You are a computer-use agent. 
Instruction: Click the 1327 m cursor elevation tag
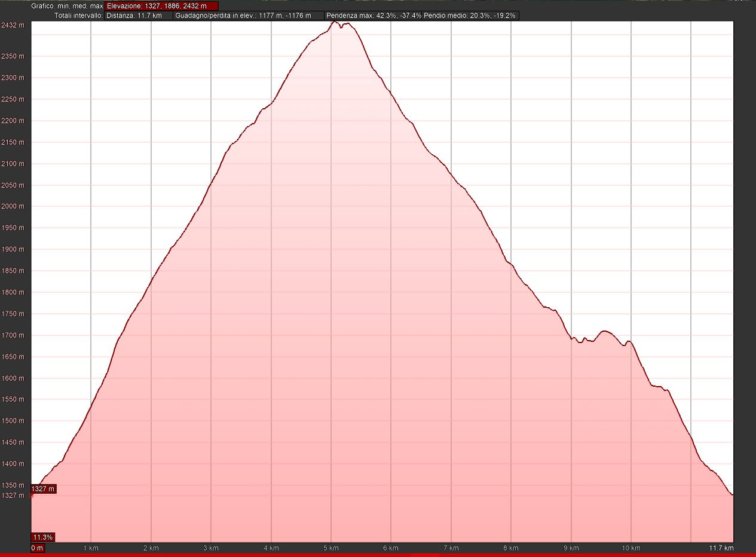click(43, 489)
